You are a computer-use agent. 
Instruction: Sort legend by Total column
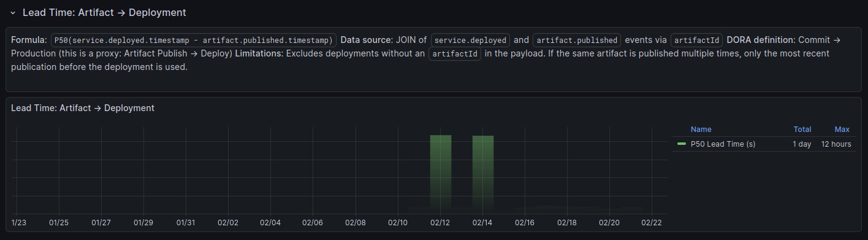pos(802,130)
